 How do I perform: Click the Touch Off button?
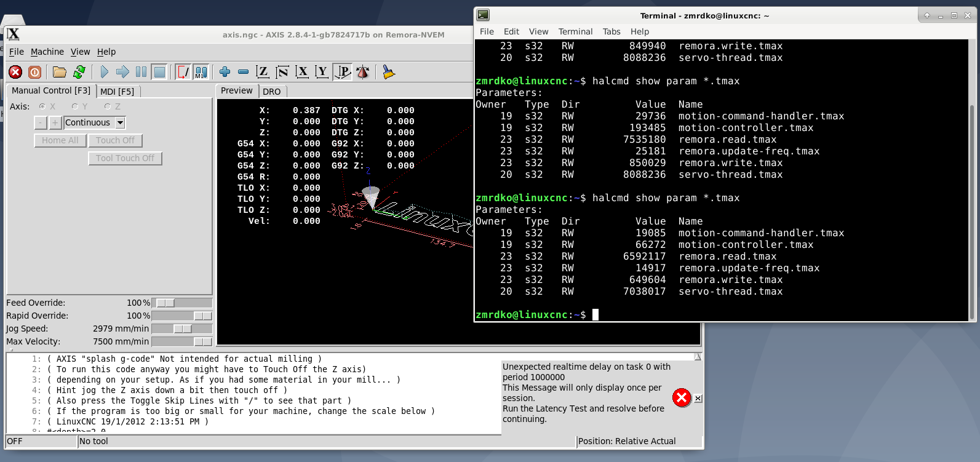[x=116, y=140]
